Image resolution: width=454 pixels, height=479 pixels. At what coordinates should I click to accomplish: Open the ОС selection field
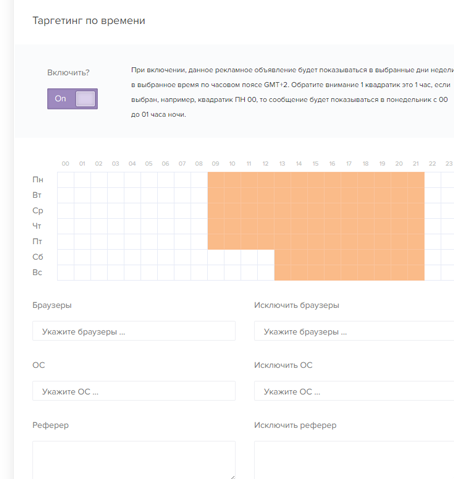coord(134,391)
